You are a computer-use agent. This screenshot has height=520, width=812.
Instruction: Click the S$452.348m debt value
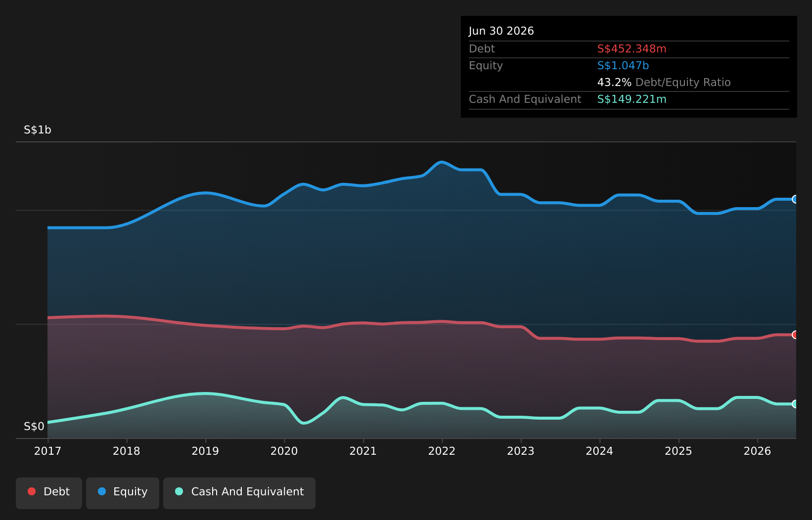pos(632,49)
